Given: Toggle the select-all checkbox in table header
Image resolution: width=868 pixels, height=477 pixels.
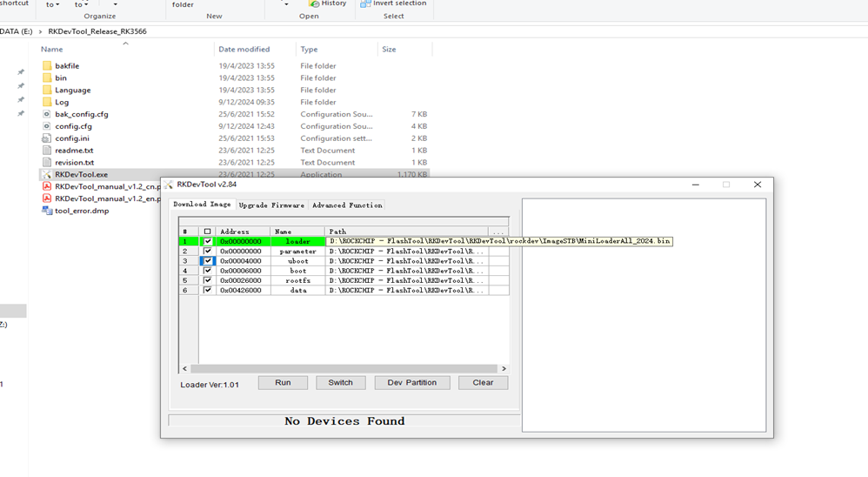Looking at the screenshot, I should point(207,232).
